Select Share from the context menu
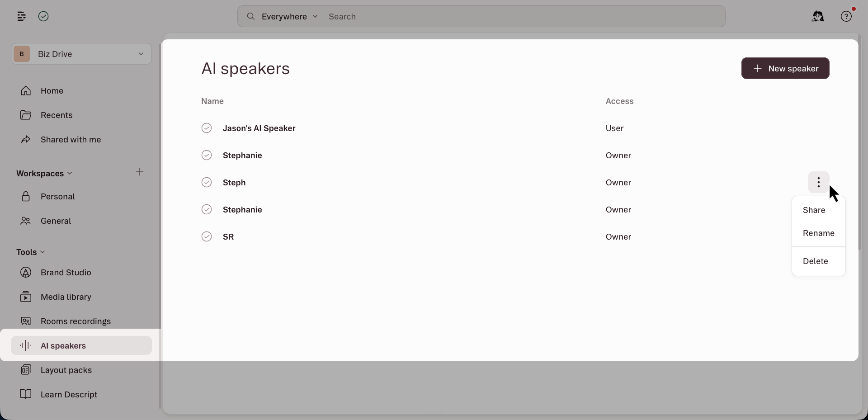This screenshot has width=868, height=420. pyautogui.click(x=818, y=210)
